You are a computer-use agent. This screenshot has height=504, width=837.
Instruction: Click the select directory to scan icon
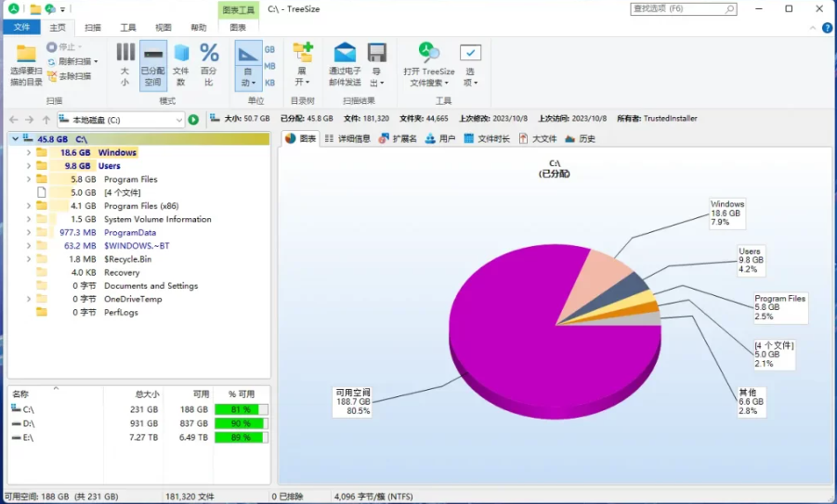click(x=26, y=55)
